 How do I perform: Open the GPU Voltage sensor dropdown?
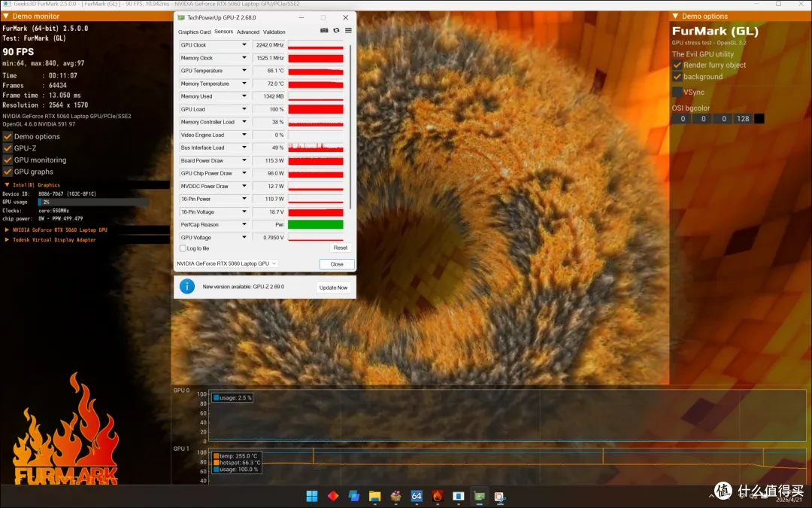pyautogui.click(x=244, y=237)
